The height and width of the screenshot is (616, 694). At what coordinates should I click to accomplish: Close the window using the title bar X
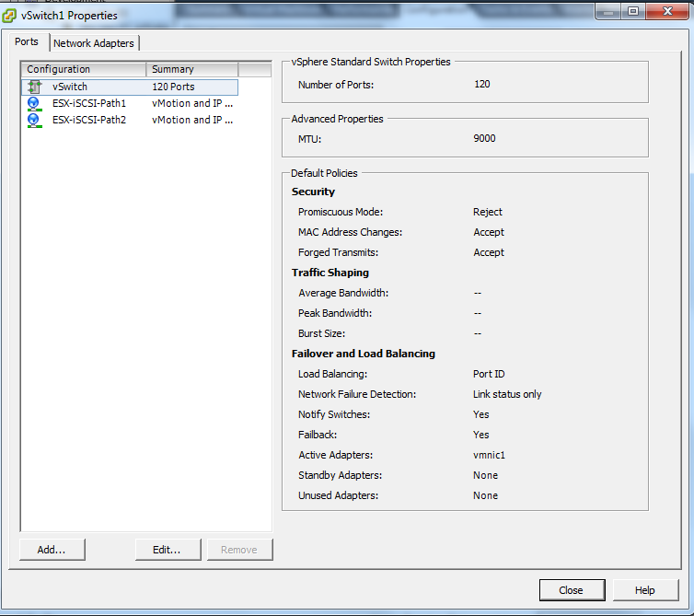click(x=667, y=12)
